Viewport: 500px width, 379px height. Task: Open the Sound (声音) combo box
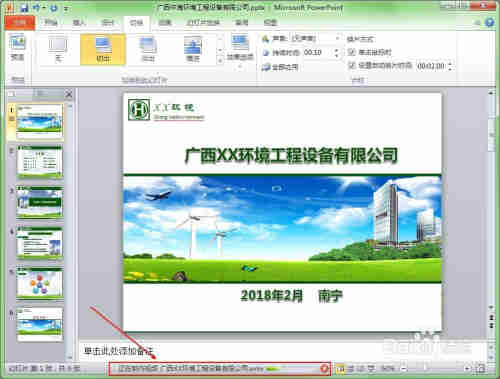315,39
